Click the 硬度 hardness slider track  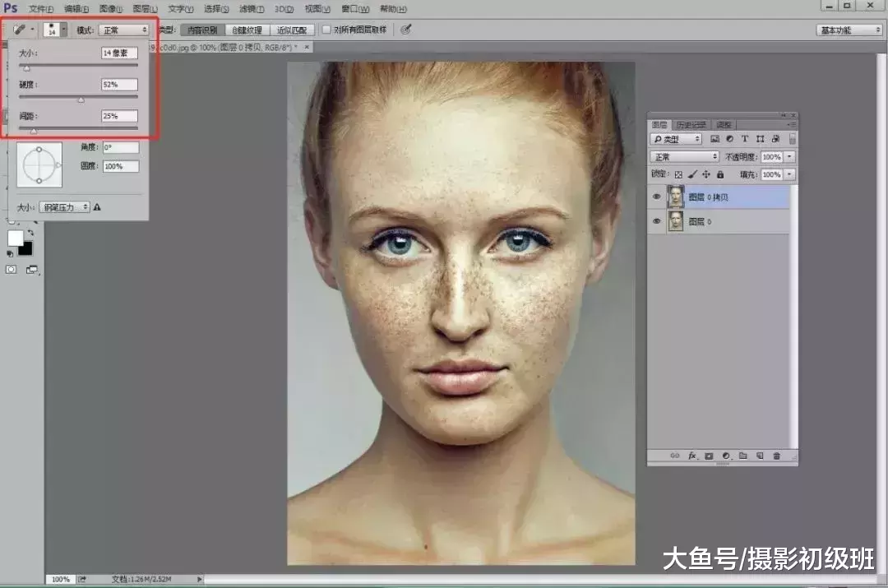click(78, 96)
